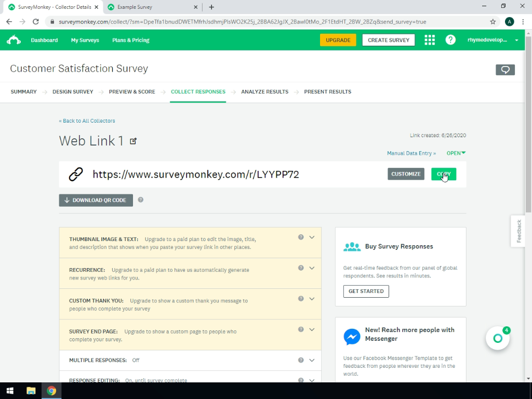Open the apps grid icon
Viewport: 532px width, 399px height.
click(x=430, y=40)
